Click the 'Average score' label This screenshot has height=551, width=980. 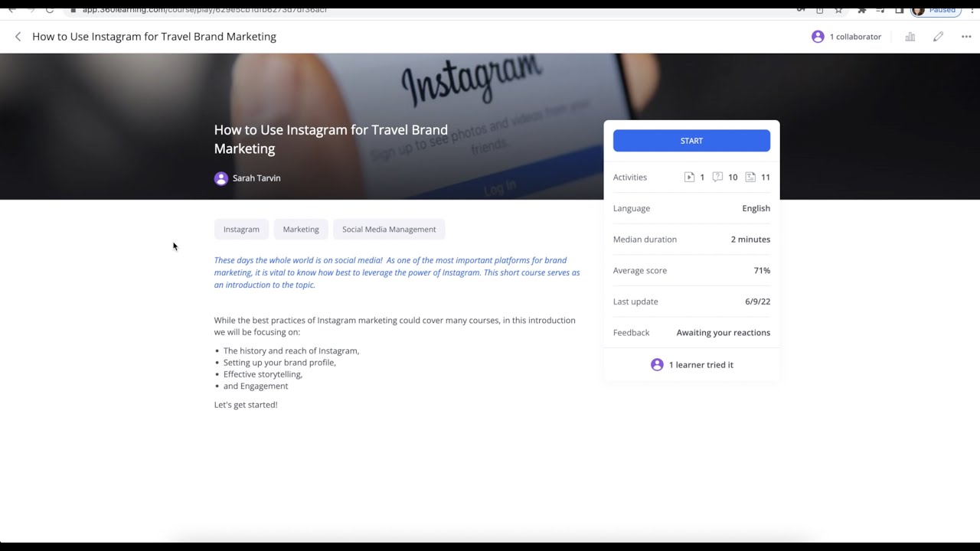coord(640,270)
